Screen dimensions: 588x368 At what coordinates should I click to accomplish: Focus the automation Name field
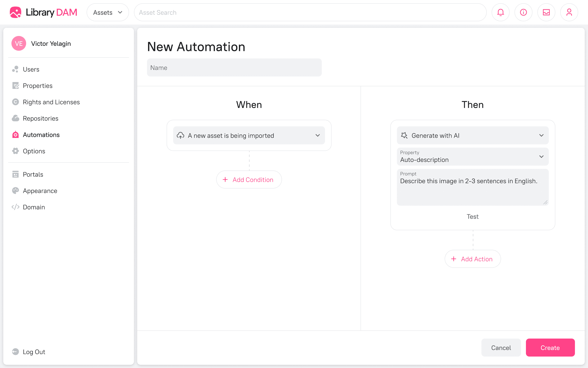[234, 68]
